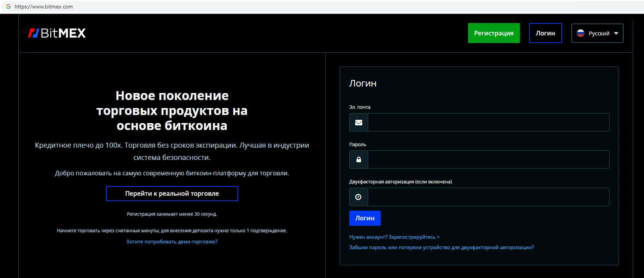Focus the Пароль input field
The height and width of the screenshot is (278, 644).
pyautogui.click(x=488, y=160)
